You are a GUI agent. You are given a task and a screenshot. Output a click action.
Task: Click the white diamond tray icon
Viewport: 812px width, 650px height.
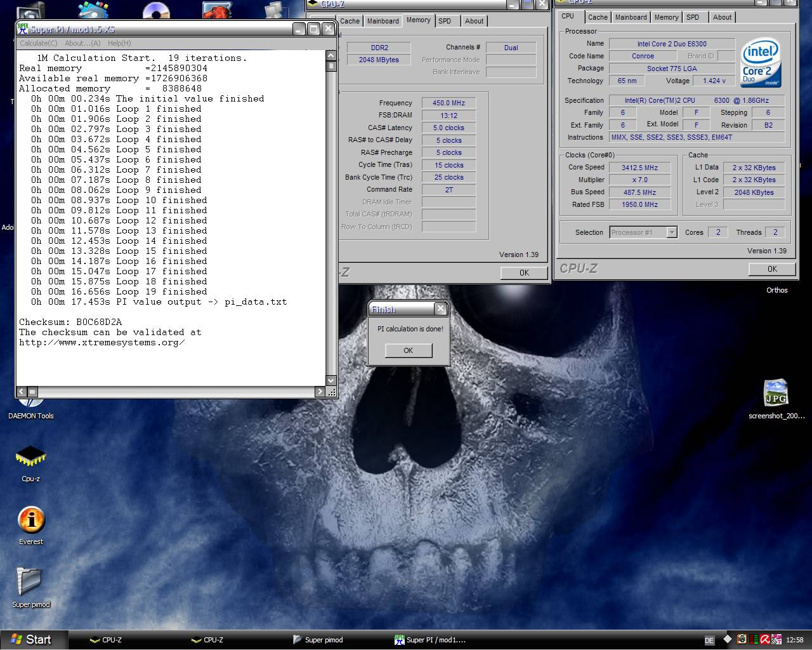click(x=728, y=639)
